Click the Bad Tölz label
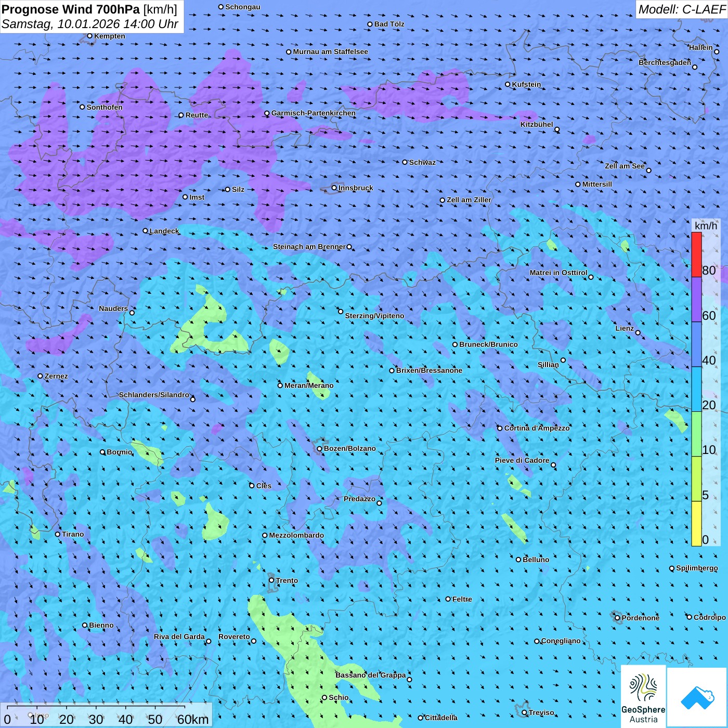 click(x=389, y=24)
